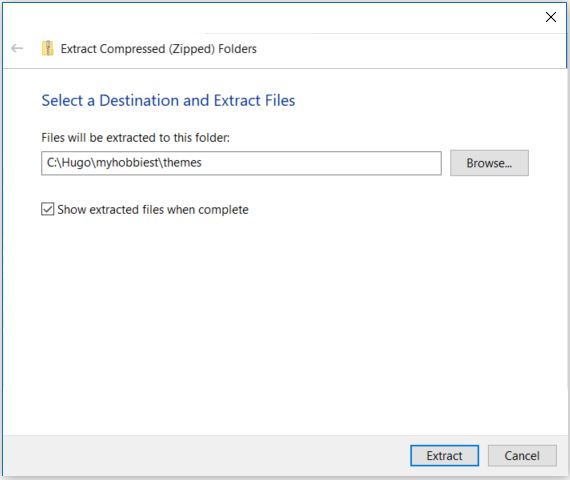Close the extraction dialog with the X

click(551, 17)
